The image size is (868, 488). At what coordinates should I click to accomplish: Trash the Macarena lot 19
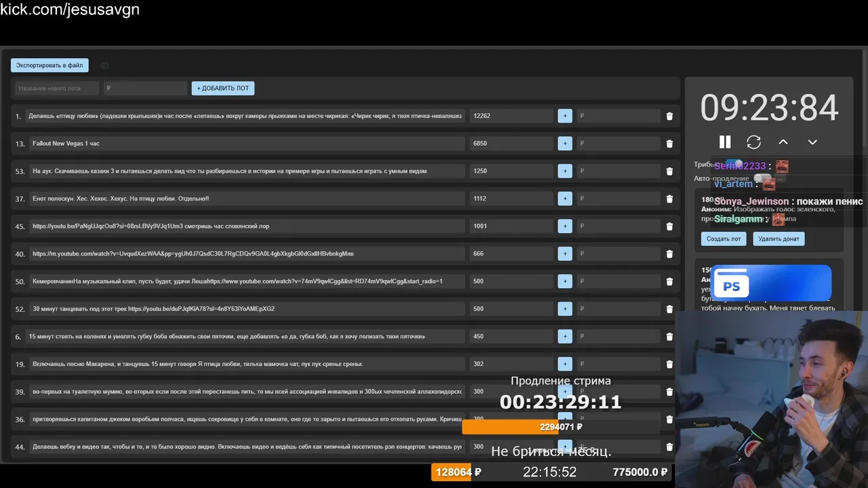tap(669, 364)
